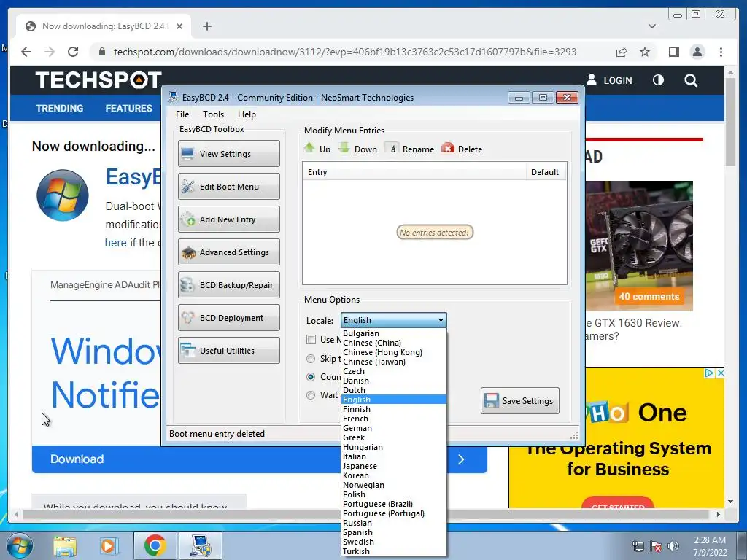Rename the selected boot entry
This screenshot has width=747, height=560.
click(410, 149)
